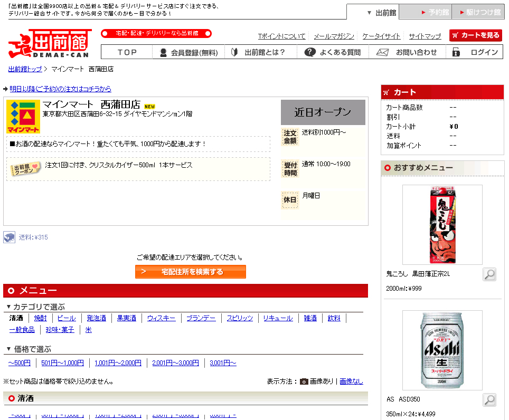This screenshot has width=509, height=420.
Task: Click the cart icon in カート header
Action: pyautogui.click(x=387, y=92)
